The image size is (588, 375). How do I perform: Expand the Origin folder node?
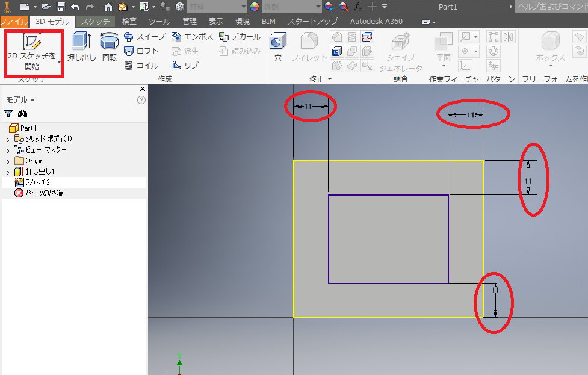pyautogui.click(x=8, y=161)
